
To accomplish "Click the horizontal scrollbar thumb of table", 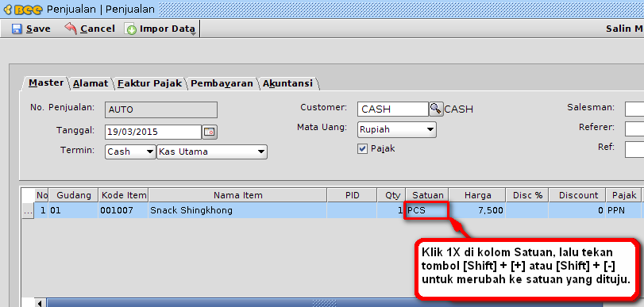I will tap(325, 303).
